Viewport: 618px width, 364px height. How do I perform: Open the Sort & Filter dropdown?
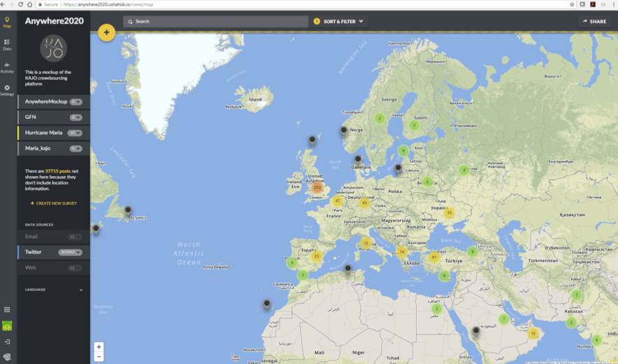(339, 22)
